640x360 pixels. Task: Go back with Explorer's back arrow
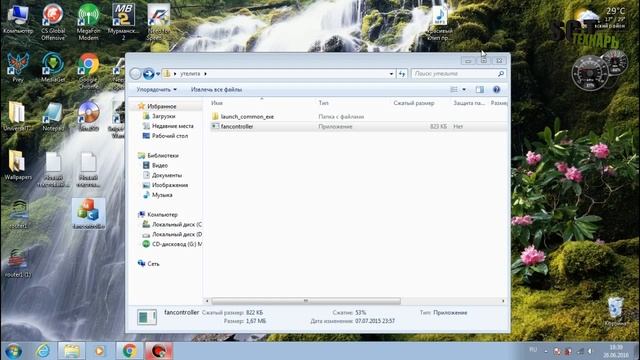coord(136,74)
